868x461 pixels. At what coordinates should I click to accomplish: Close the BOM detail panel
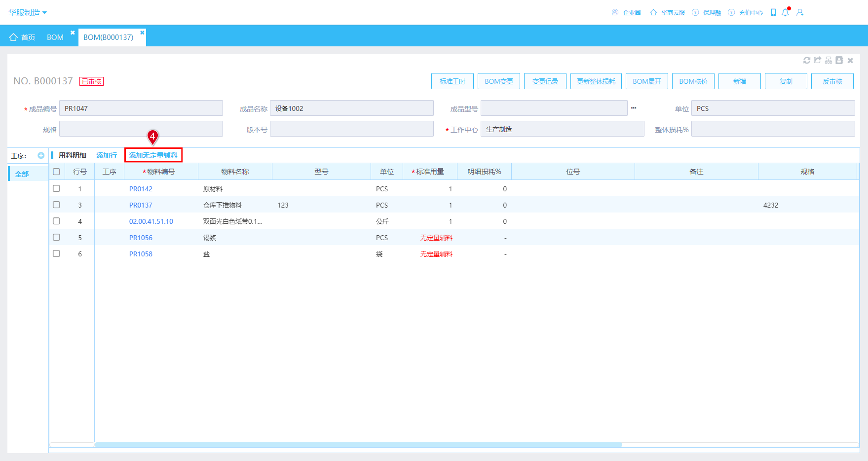850,60
